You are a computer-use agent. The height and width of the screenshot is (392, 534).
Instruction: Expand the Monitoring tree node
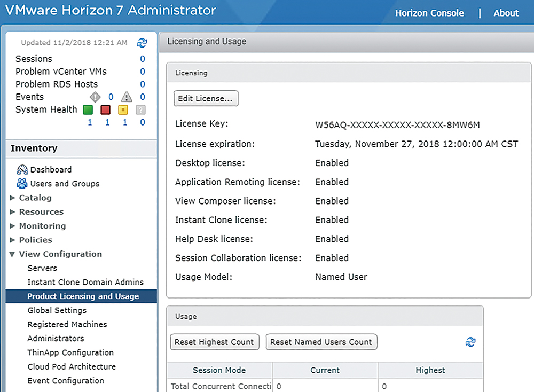pyautogui.click(x=13, y=226)
